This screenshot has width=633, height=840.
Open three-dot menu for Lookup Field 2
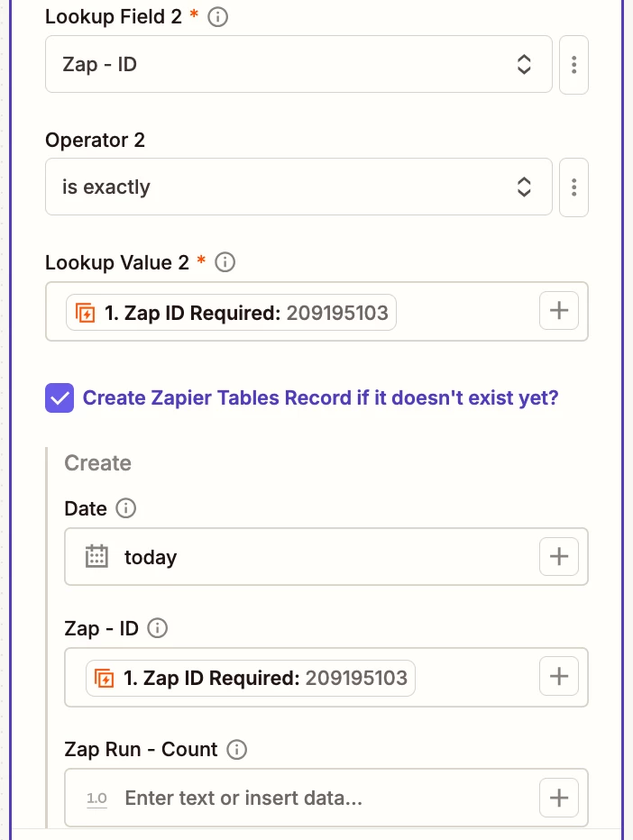[573, 65]
